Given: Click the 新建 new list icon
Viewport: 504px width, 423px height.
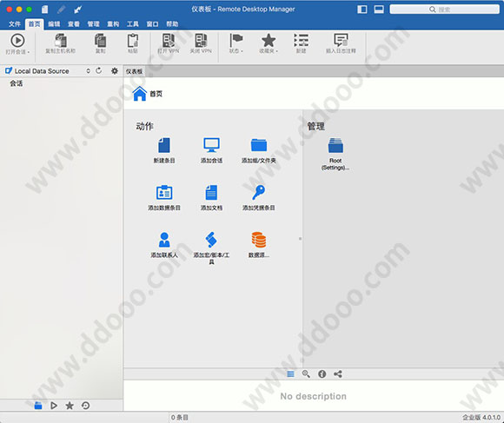Looking at the screenshot, I should [x=302, y=41].
